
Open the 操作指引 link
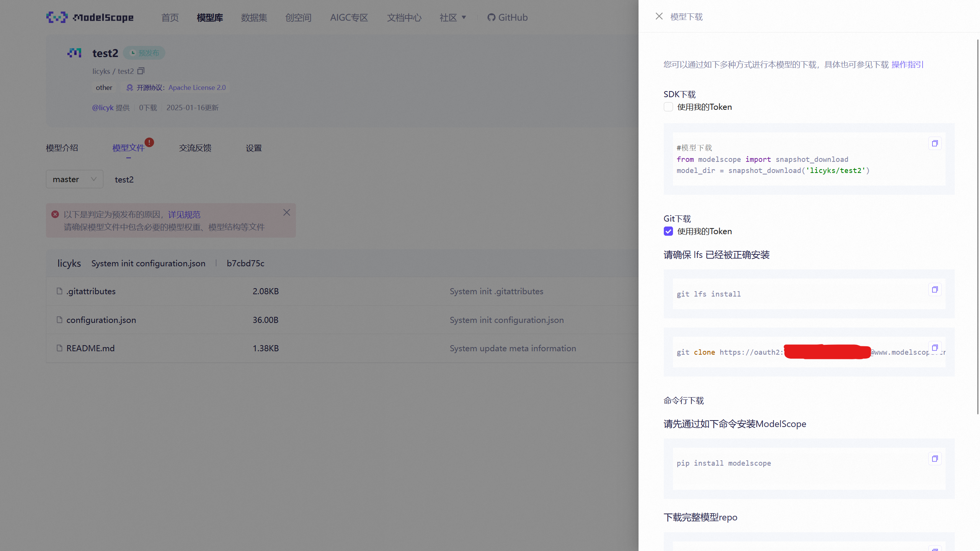(907, 65)
